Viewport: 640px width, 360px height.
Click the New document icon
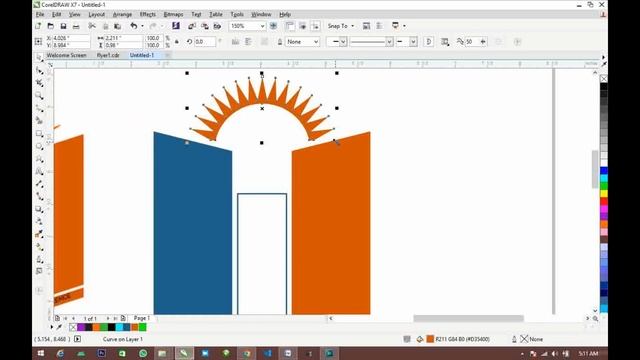pos(38,26)
